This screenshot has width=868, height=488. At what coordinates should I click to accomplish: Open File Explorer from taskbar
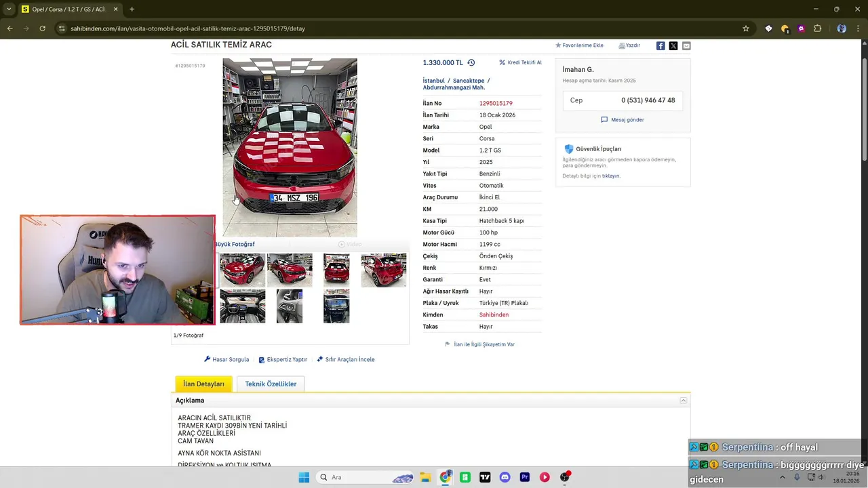coord(425,477)
